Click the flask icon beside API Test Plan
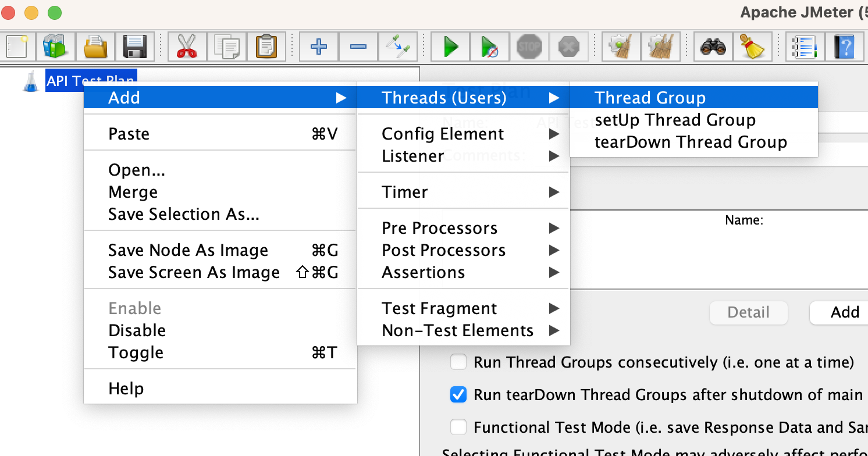Image resolution: width=868 pixels, height=456 pixels. point(31,81)
